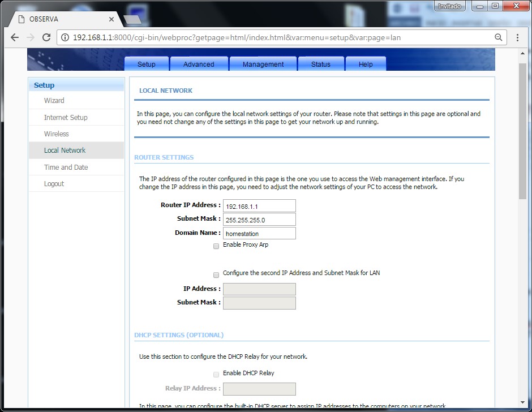Screen dimensions: 532x412
Task: View site info icon beside URL
Action: pos(65,37)
